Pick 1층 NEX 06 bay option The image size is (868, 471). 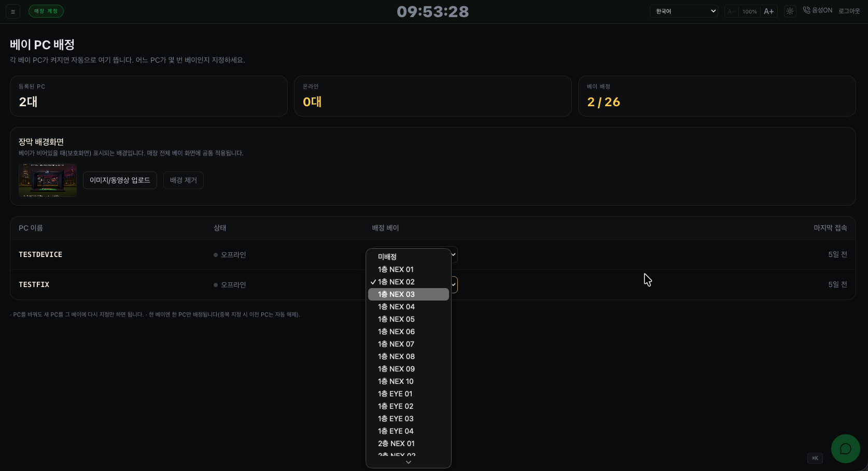point(409,332)
